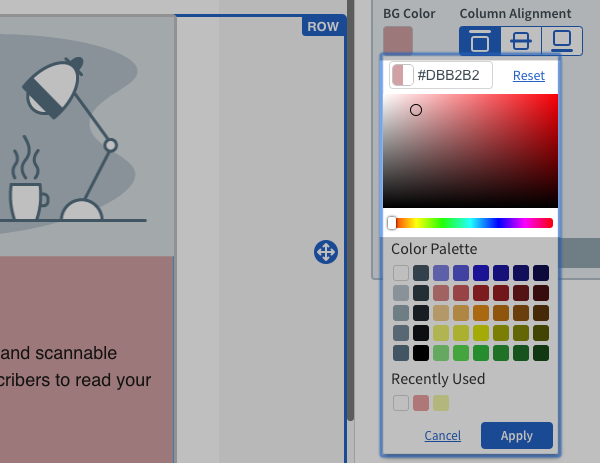
Task: Select the darkest green swatch in the green row
Action: click(541, 353)
